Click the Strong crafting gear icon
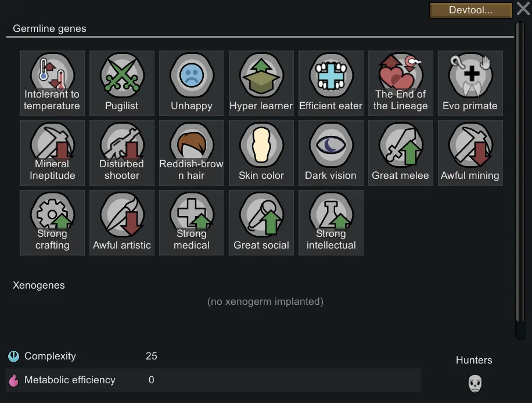This screenshot has height=403, width=532. 52,214
